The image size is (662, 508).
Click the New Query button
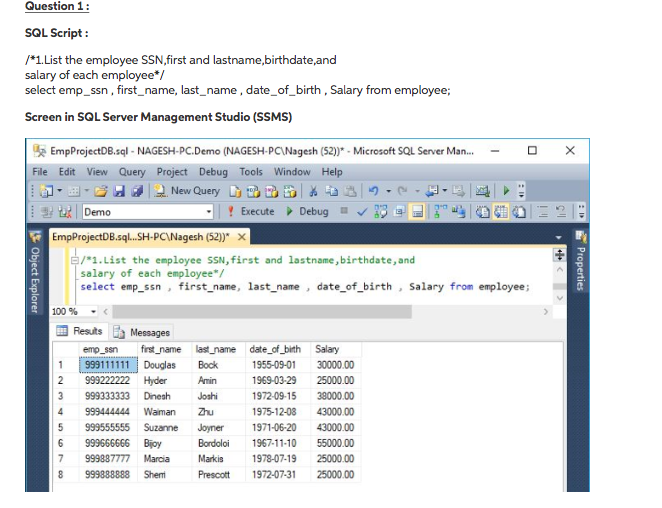pos(187,191)
